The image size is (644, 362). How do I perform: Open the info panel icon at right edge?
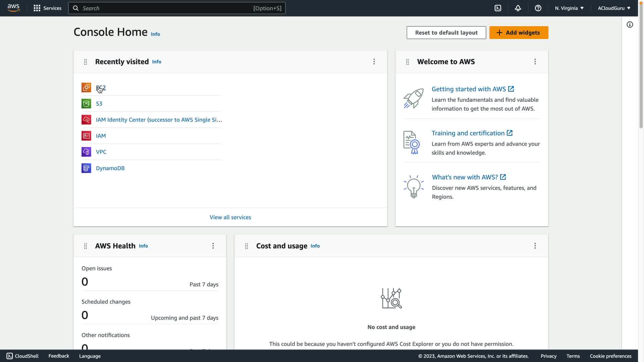click(630, 24)
